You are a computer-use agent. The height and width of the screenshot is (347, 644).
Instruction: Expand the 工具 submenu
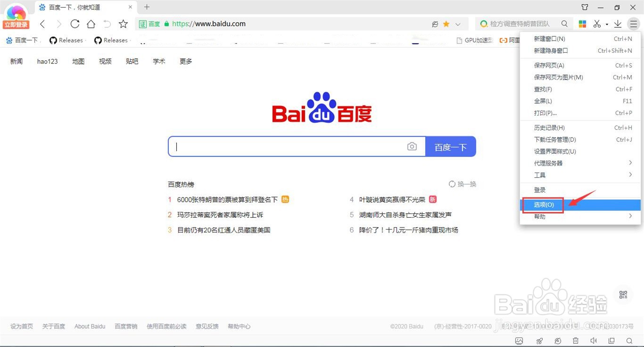580,175
